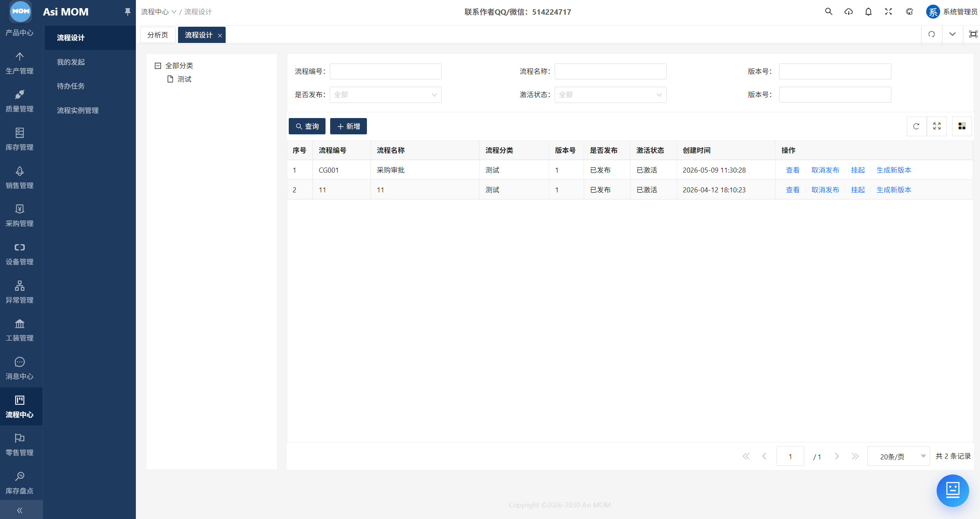This screenshot has width=980, height=519.
Task: Open the header search icon
Action: click(x=828, y=12)
